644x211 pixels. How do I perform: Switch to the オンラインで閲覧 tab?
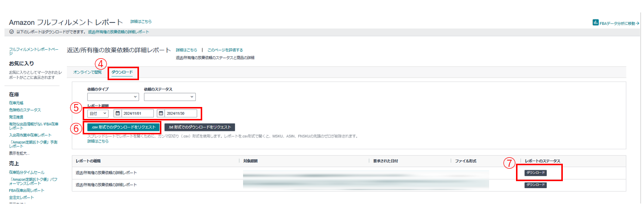coord(87,72)
